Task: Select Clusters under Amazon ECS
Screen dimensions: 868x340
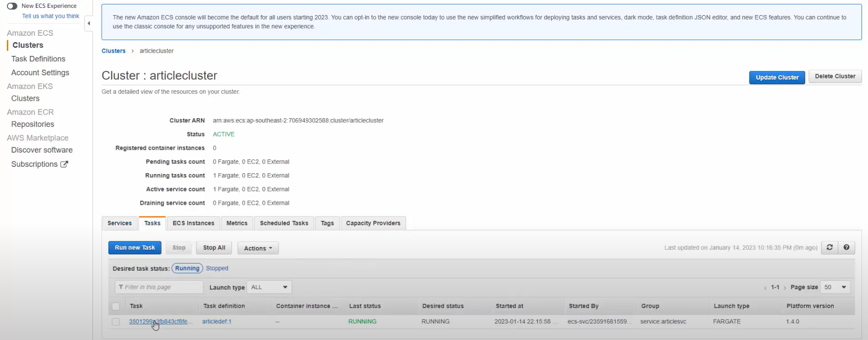Action: tap(28, 45)
